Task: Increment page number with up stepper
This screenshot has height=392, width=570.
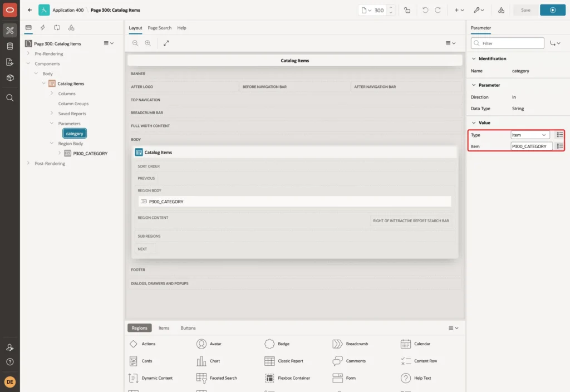Action: coord(391,8)
